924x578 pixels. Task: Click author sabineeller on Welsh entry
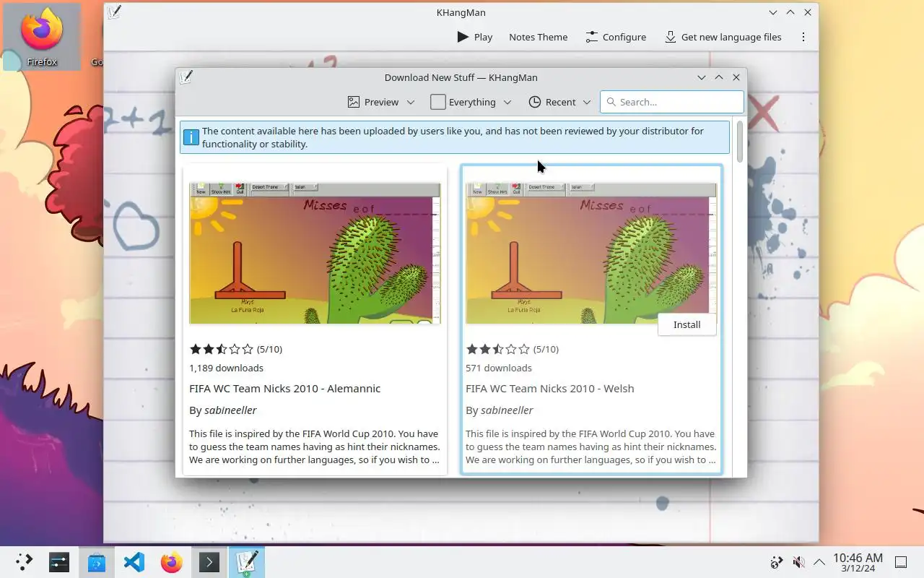tap(507, 410)
